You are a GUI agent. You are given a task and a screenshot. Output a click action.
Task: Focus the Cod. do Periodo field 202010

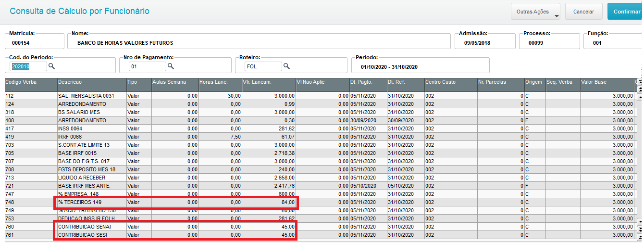click(x=29, y=66)
